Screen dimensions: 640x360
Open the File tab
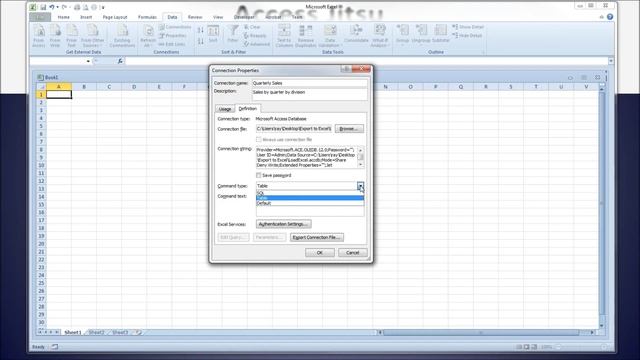tap(40, 17)
